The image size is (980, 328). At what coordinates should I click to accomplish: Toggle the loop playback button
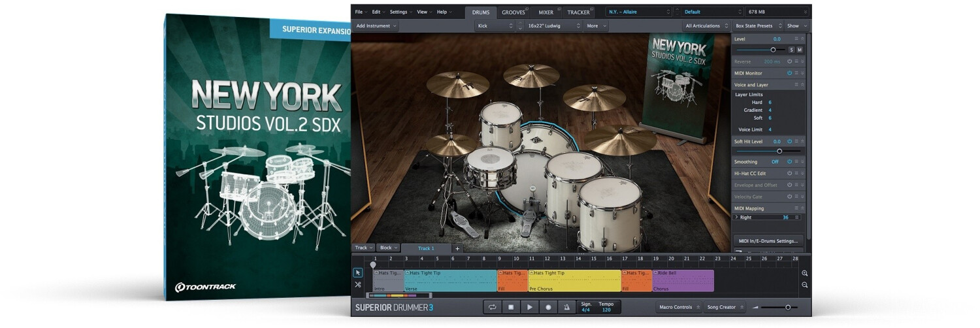point(492,307)
